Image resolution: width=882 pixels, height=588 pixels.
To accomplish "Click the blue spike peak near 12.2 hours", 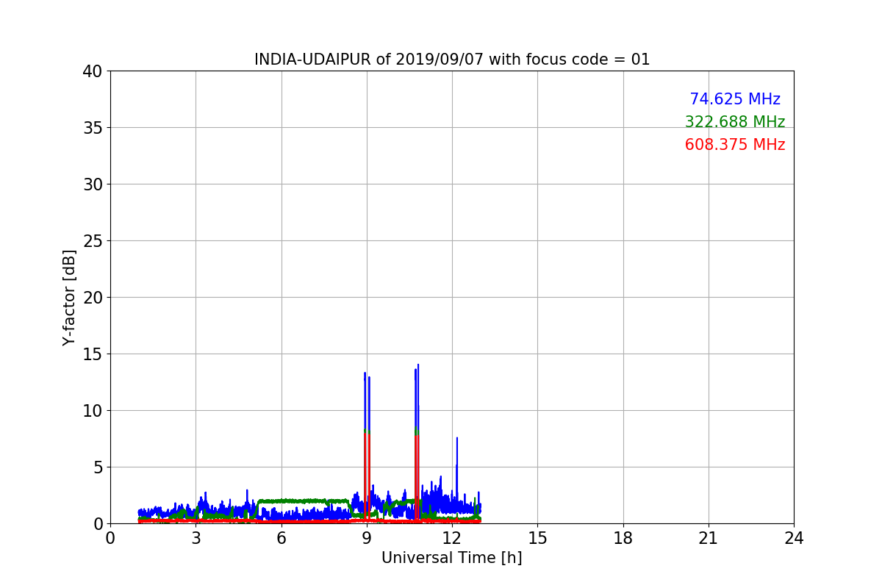I will 457,439.
